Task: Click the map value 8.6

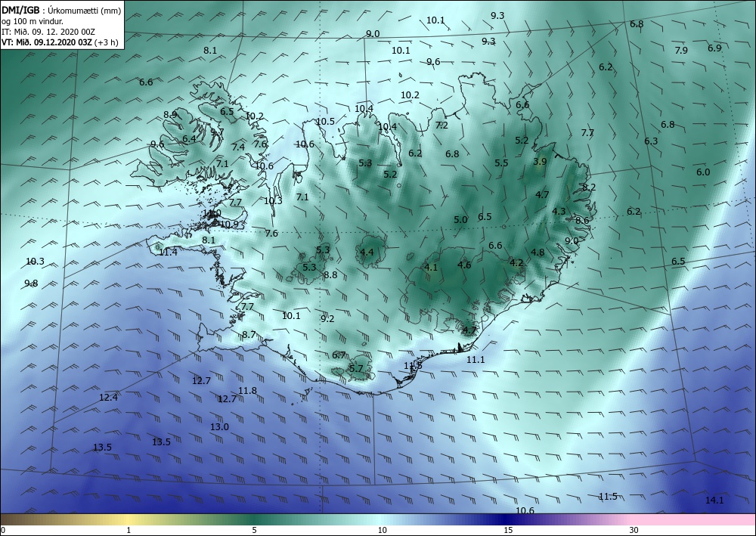Action: coord(582,220)
